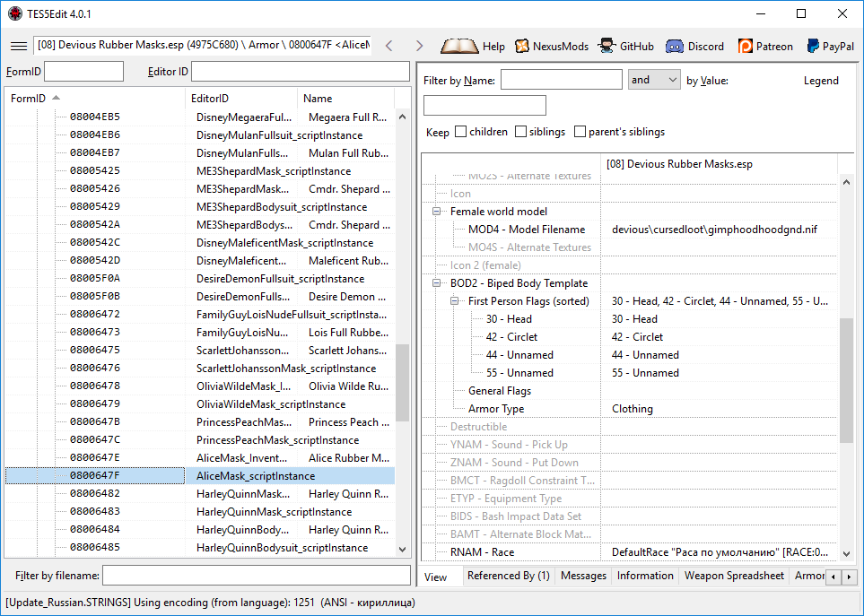This screenshot has width=864, height=616.
Task: Select record 08004EB5 DisneyMegaeraFul...
Action: tap(200, 117)
